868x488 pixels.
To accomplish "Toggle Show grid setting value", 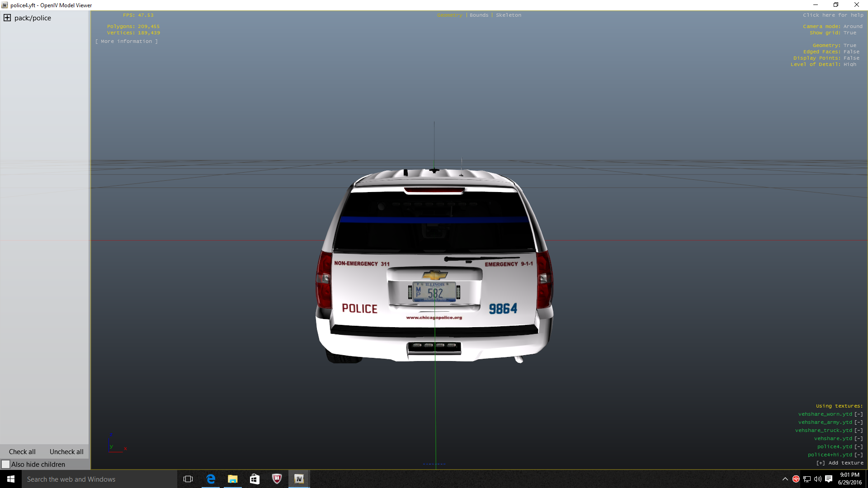I will coord(849,33).
